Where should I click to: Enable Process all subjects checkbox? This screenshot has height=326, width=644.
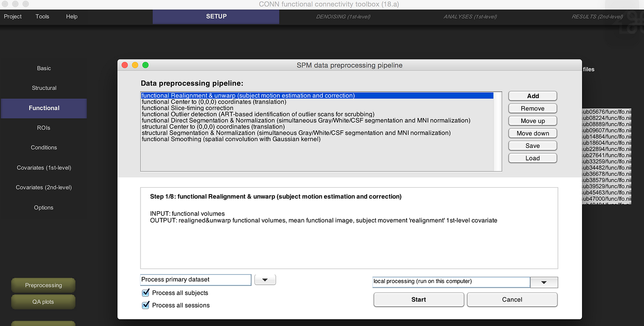tap(146, 293)
